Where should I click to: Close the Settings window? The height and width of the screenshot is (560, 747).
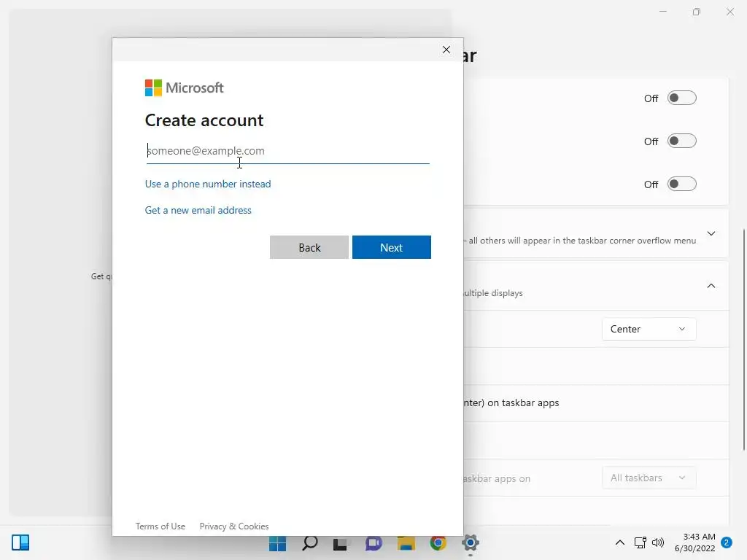click(x=729, y=12)
